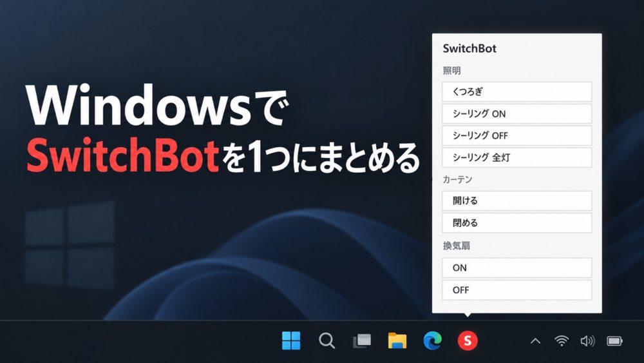Click the 照明 section label

click(x=452, y=71)
